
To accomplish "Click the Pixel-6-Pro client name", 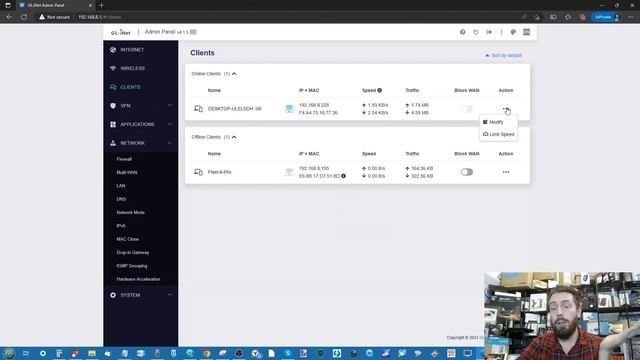I will [x=219, y=172].
